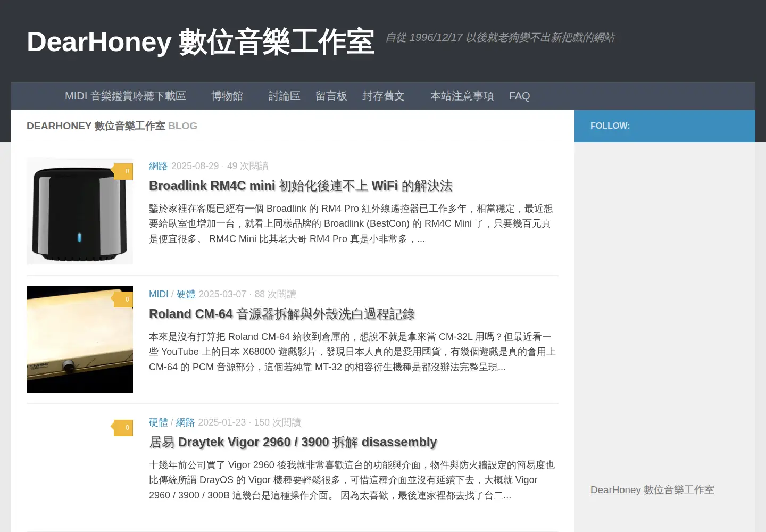Click the '88 次閱讀' view count
766x532 pixels.
276,294
